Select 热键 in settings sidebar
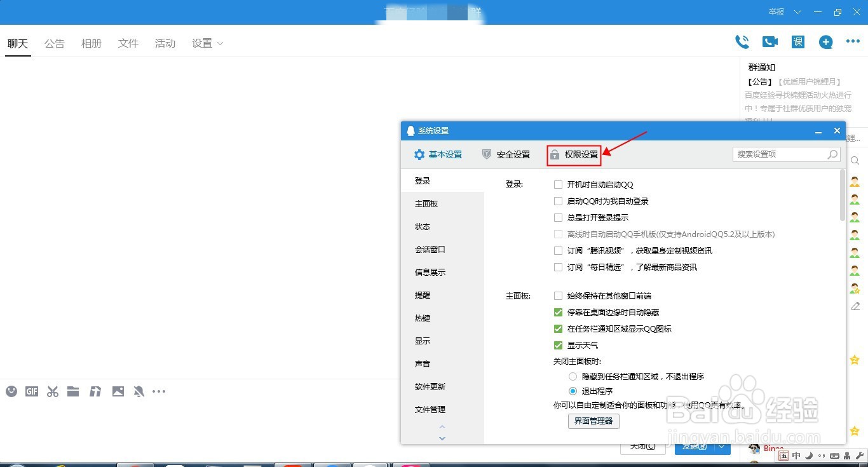 [442, 318]
